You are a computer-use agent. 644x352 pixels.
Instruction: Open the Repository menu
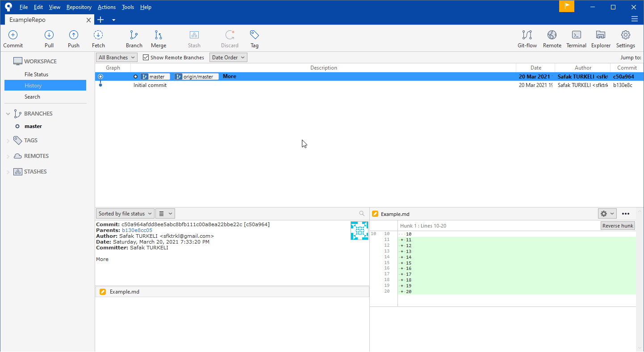point(79,7)
